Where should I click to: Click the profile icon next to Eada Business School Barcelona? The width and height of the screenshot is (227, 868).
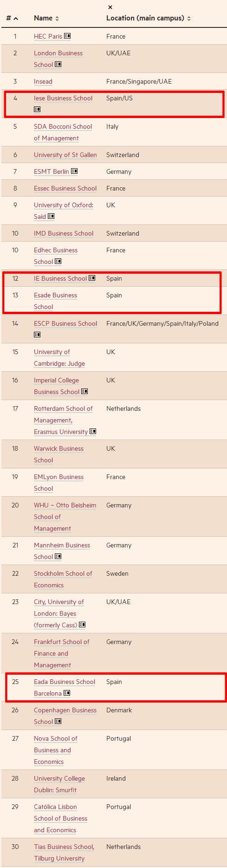[x=67, y=693]
